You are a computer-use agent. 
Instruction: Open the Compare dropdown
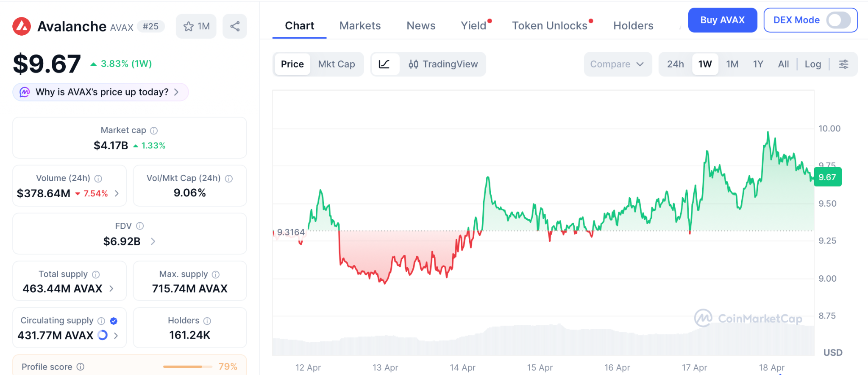(x=617, y=64)
